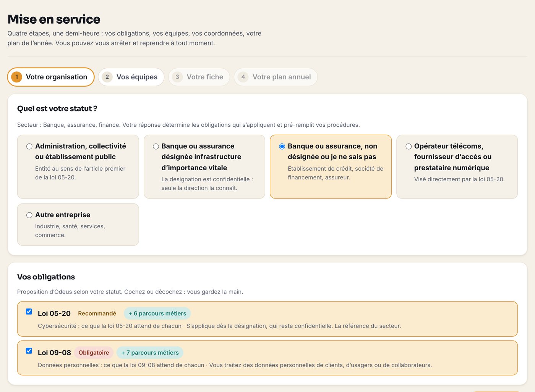Click the Quel est votre statut ? heading
The height and width of the screenshot is (392, 535).
tap(57, 108)
